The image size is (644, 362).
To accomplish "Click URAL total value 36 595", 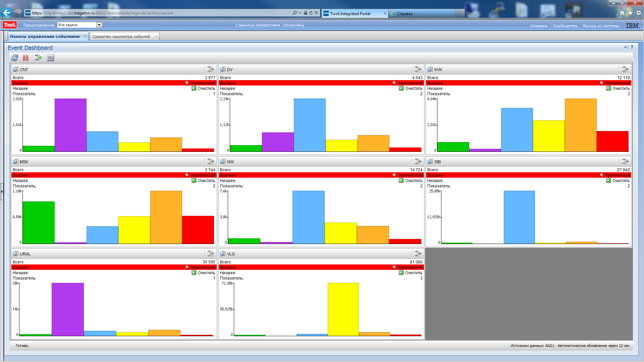I will pyautogui.click(x=209, y=262).
